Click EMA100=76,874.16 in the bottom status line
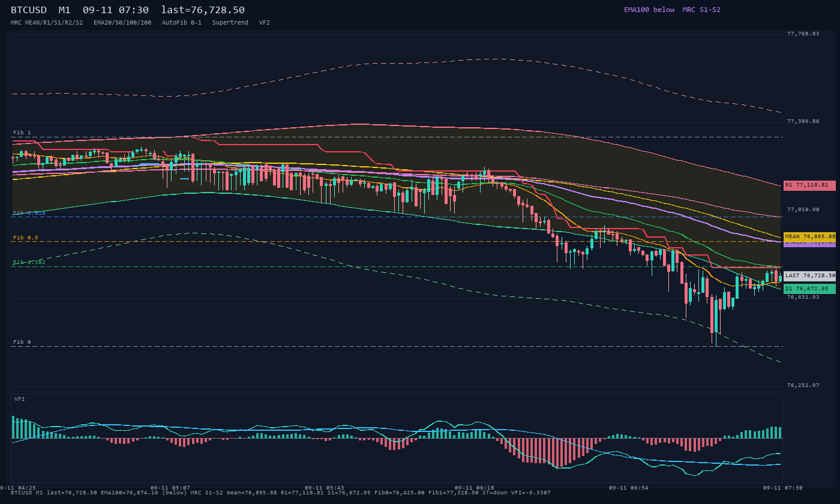This screenshot has width=840, height=504. pos(130,493)
